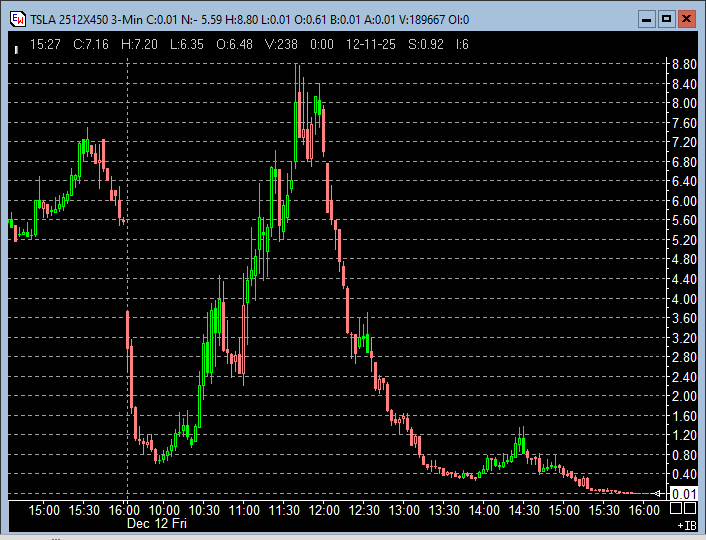Minimize the TSLA chart window
Screen dimensions: 706x540
(x=648, y=19)
